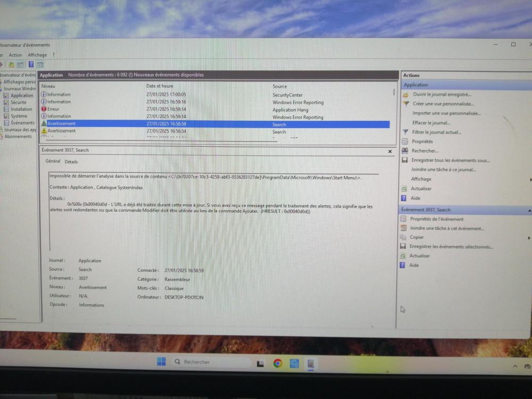Open the Action menu
Screen dimensions: 532x399
click(15, 55)
